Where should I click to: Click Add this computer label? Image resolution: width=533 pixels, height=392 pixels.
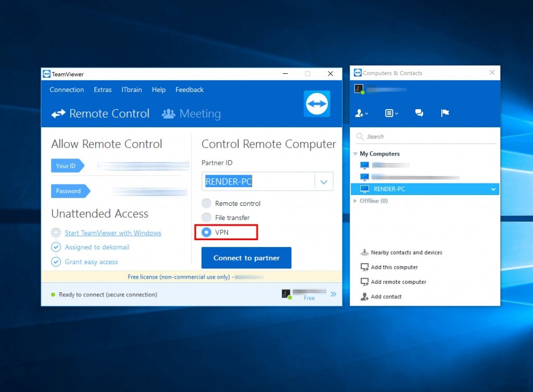(395, 267)
